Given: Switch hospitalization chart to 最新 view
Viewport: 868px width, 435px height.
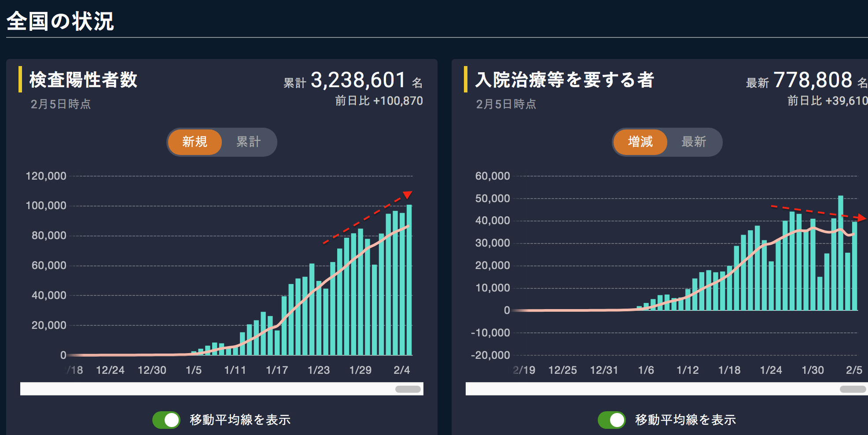Looking at the screenshot, I should pos(694,142).
